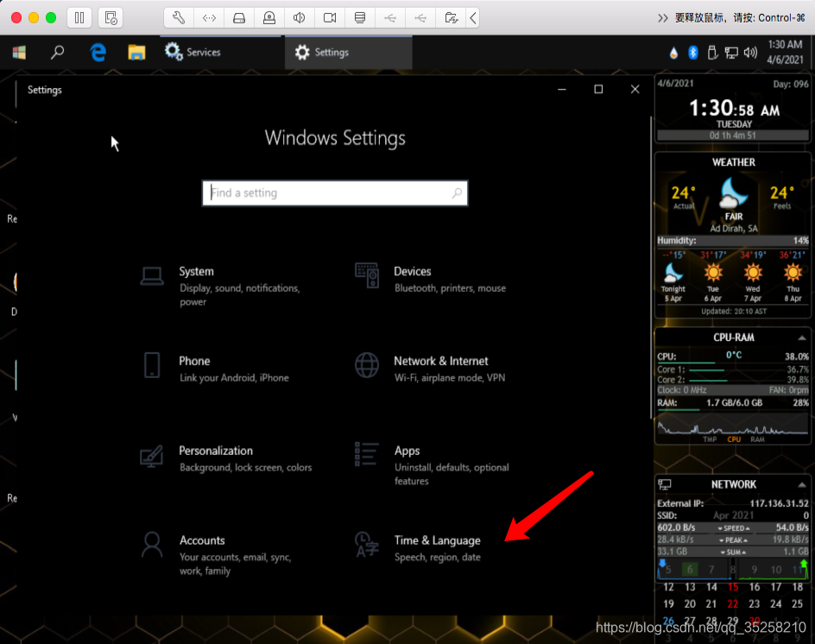Click the Find a setting search box

[335, 193]
